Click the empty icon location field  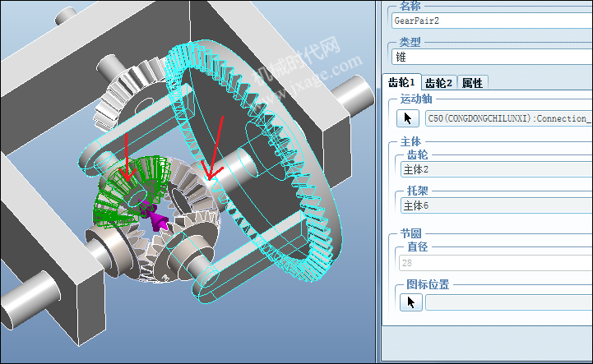click(509, 302)
